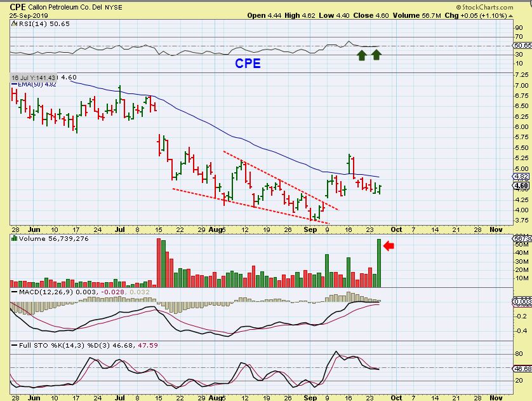The width and height of the screenshot is (532, 401).
Task: Click the 50.65 RSI value tag on the right axis
Action: 522,45
